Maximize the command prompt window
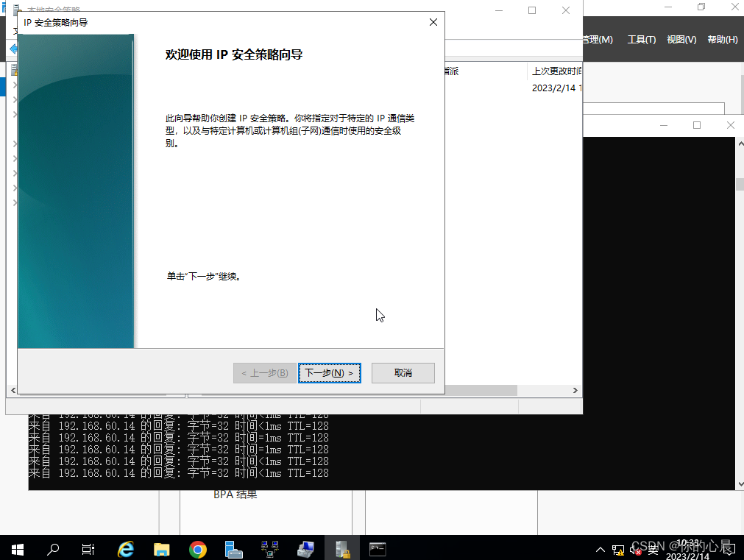Screen dimensions: 744x560 click(697, 125)
